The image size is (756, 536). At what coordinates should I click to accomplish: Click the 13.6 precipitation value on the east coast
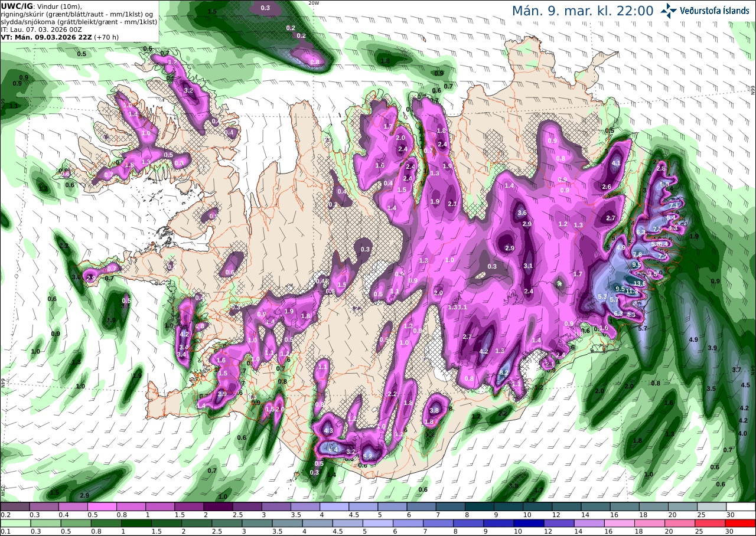click(x=640, y=284)
